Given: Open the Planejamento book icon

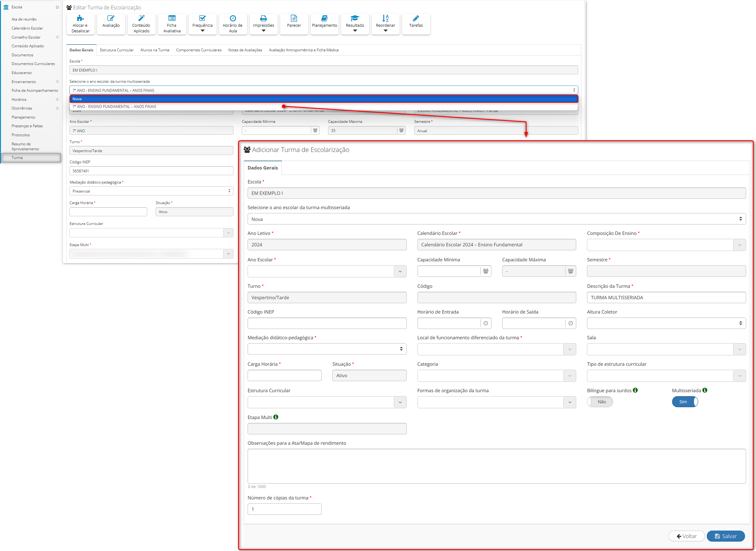Looking at the screenshot, I should [324, 24].
